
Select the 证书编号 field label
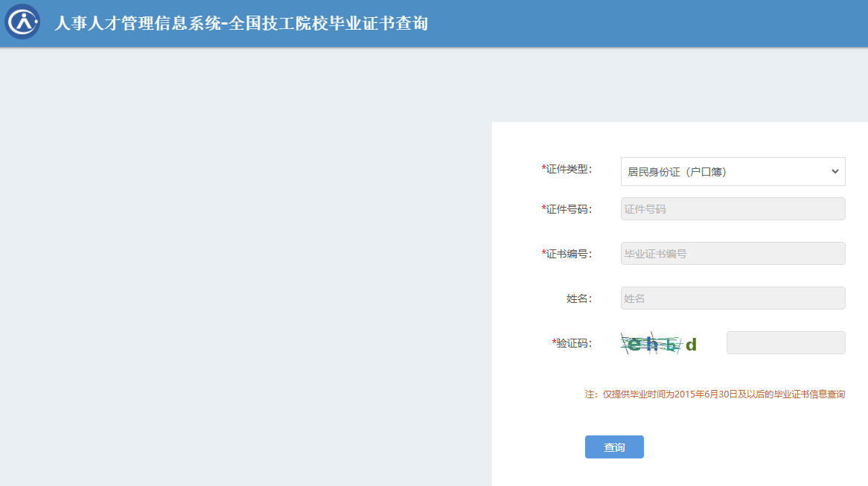[x=569, y=254]
